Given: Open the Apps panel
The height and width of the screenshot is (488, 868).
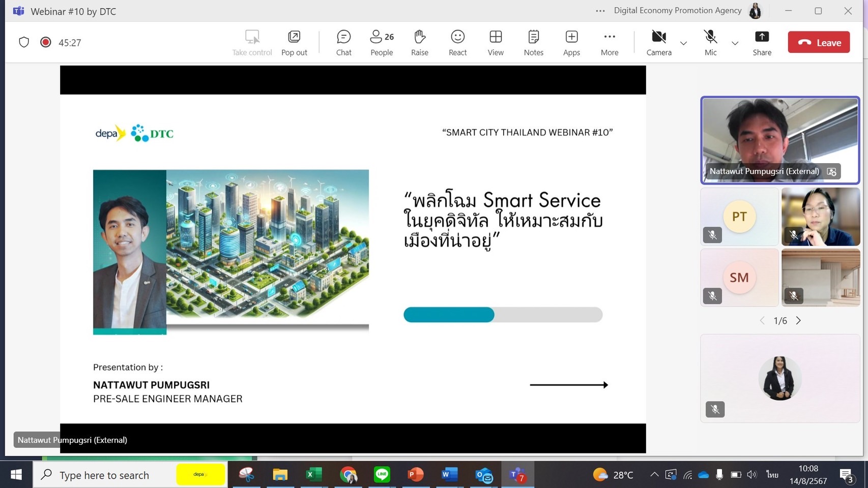Looking at the screenshot, I should tap(571, 43).
